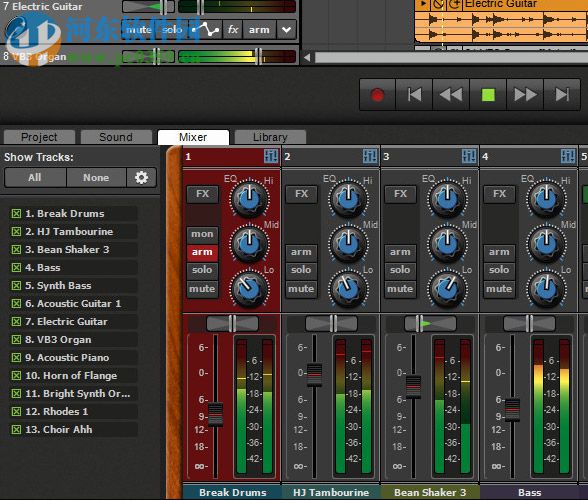Show all tracks with the All button
Viewport: 588px width, 500px height.
click(x=35, y=177)
